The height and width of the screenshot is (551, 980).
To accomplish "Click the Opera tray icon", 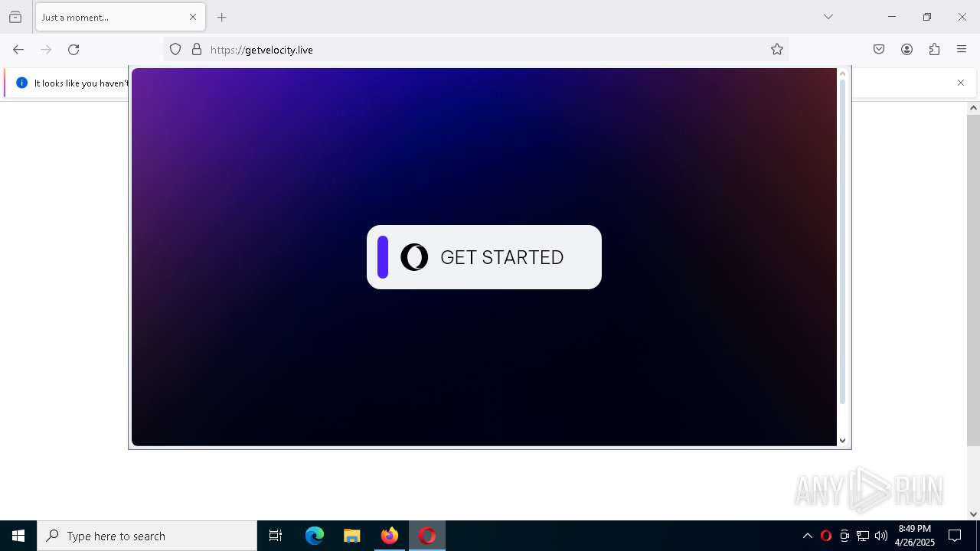I will tap(825, 536).
